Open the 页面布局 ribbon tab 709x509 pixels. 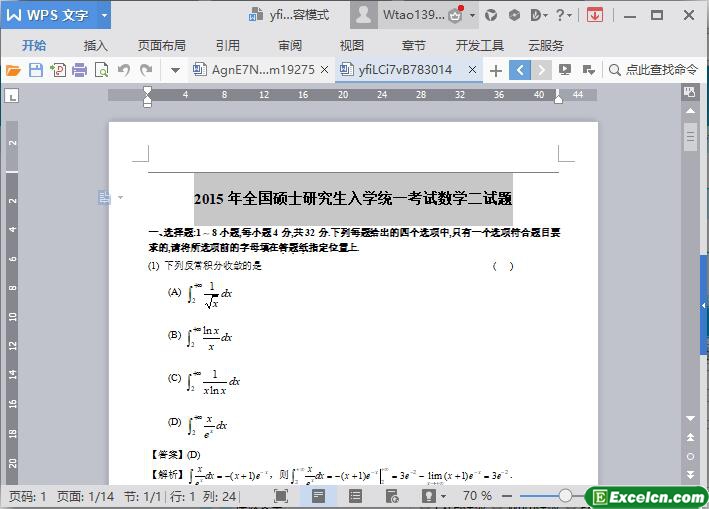(161, 45)
